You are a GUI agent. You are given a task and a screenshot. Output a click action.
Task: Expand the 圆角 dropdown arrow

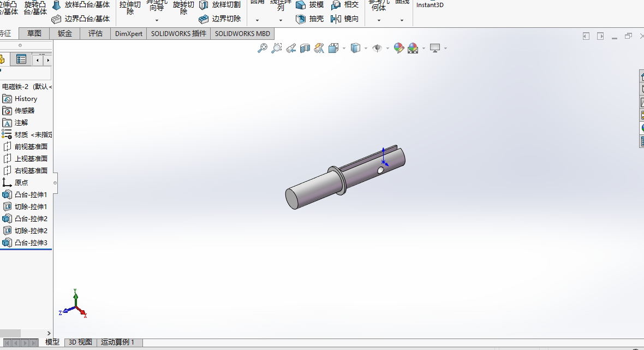[257, 21]
